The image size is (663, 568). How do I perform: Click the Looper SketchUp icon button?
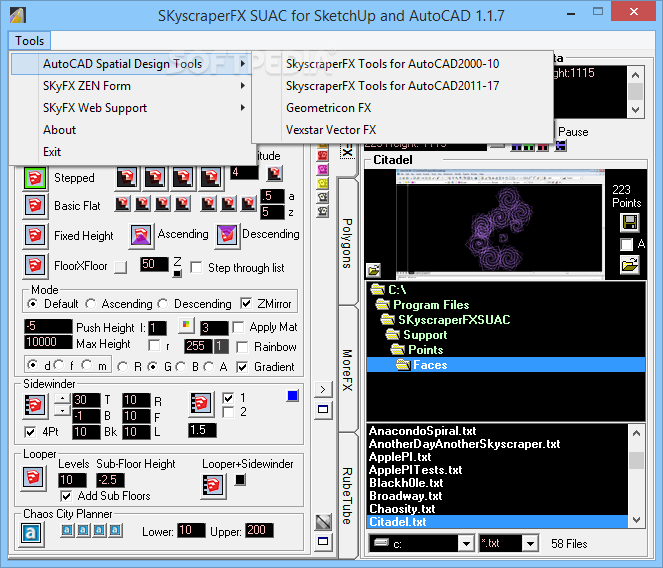(33, 478)
